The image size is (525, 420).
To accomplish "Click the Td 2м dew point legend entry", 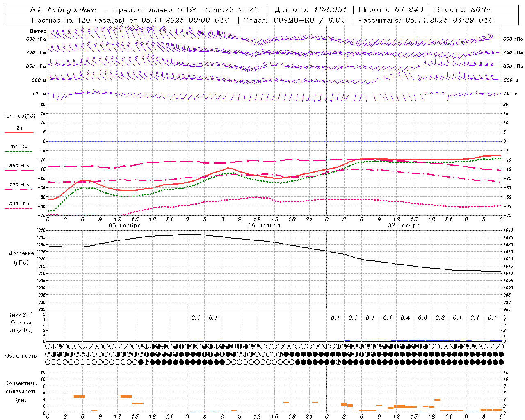I will coord(19,147).
